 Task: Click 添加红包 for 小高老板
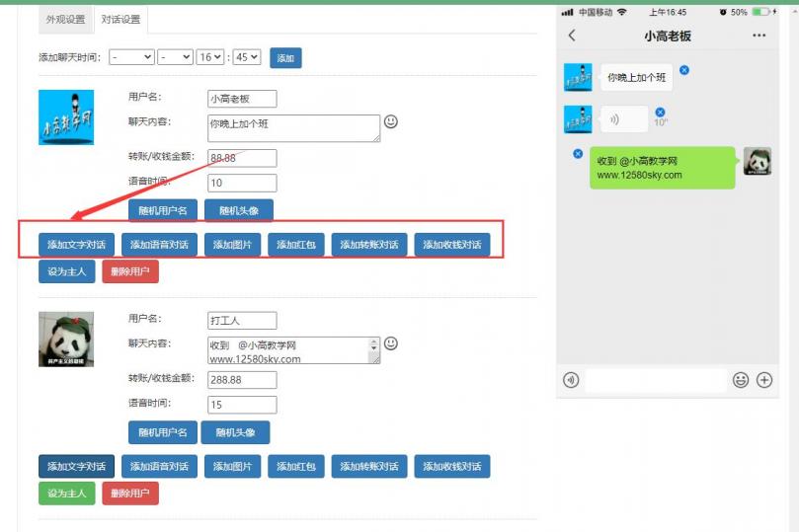(296, 245)
